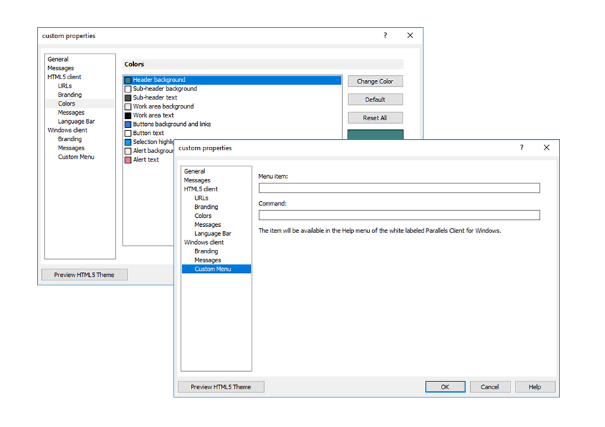Select General in back window tree

point(58,59)
